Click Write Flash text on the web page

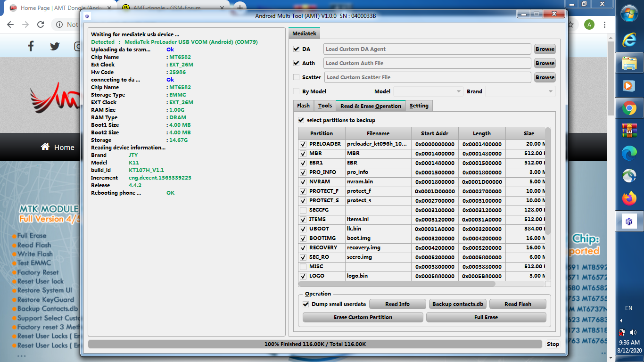pyautogui.click(x=34, y=254)
